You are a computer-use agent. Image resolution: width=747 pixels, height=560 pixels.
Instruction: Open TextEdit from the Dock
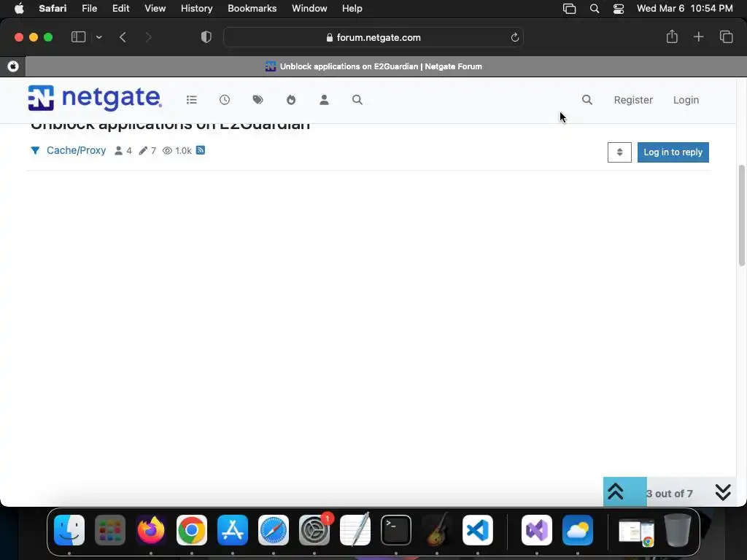tap(355, 530)
